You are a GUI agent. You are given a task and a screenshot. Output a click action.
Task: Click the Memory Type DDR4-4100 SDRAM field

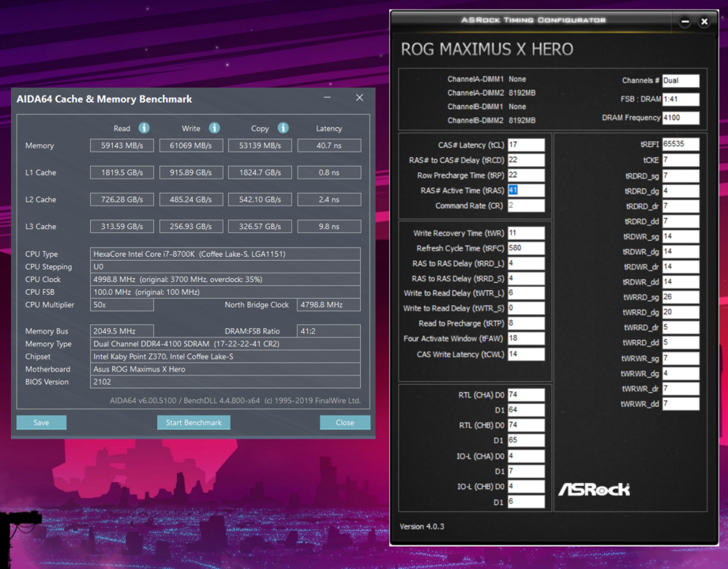[x=225, y=344]
